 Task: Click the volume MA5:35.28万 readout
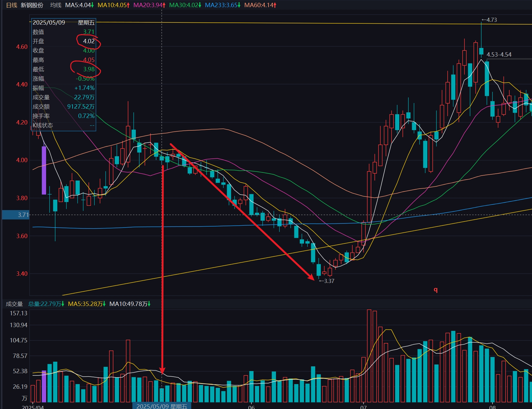click(87, 304)
